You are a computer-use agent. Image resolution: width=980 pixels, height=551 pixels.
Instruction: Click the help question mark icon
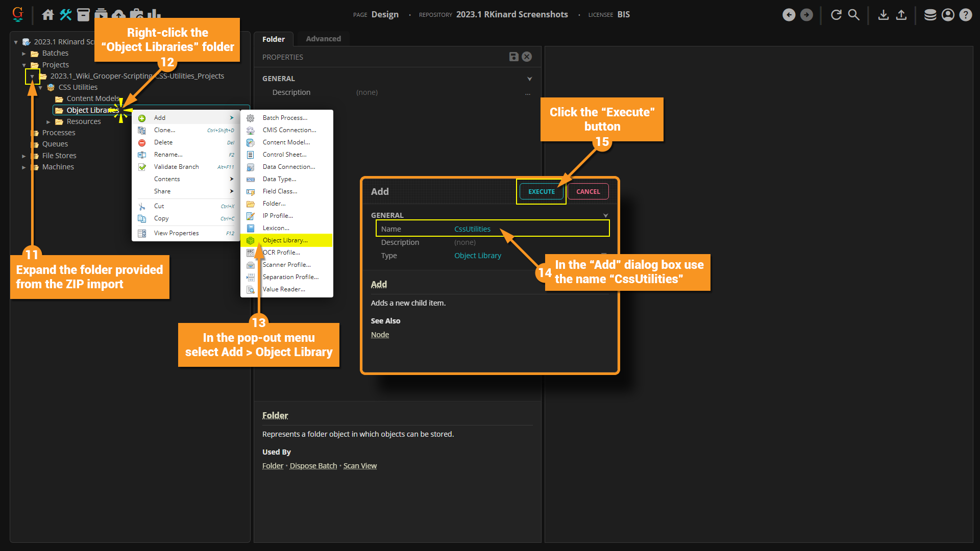[x=966, y=15]
